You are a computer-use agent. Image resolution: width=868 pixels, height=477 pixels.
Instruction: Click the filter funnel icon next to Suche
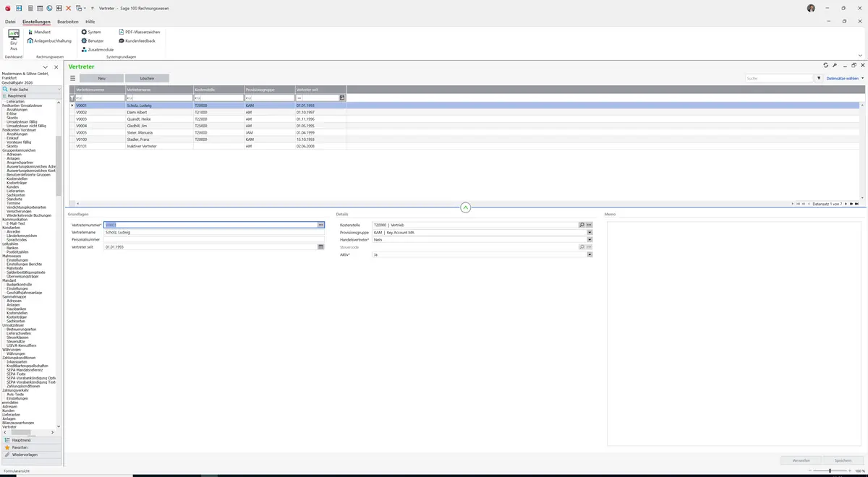pyautogui.click(x=819, y=78)
